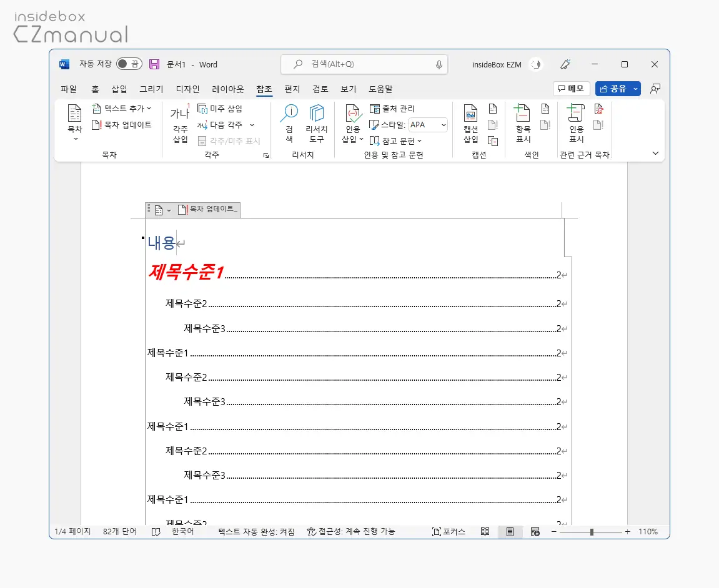Open the 각주 group dialog launcher
The height and width of the screenshot is (588, 719).
[x=266, y=155]
